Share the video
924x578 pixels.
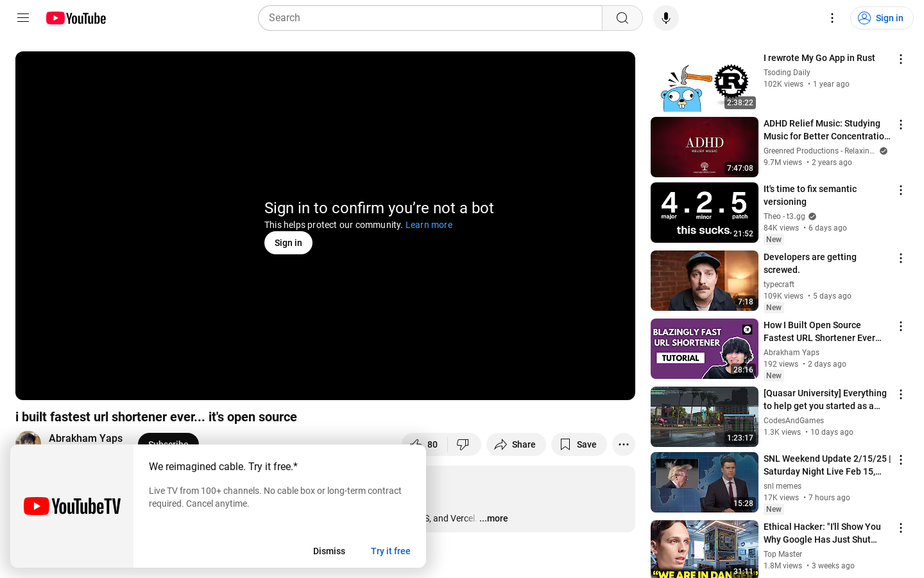(516, 444)
